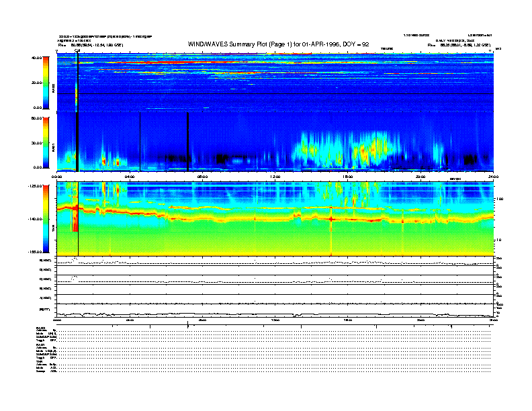The width and height of the screenshot is (532, 411).
Task: Click the RAD2 heading in the status table
Action: point(41,328)
